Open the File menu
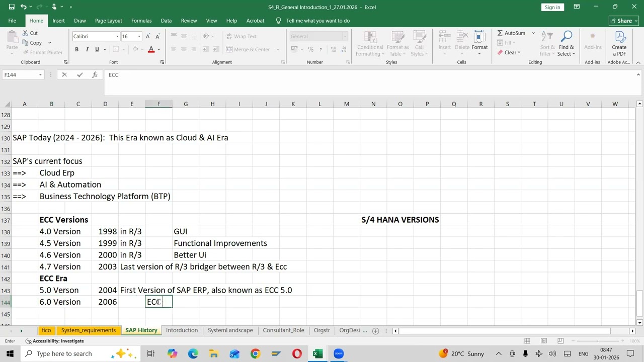 pyautogui.click(x=12, y=21)
